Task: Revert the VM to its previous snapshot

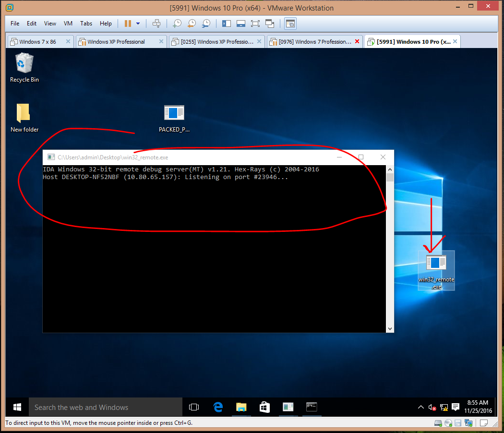Action: tap(192, 23)
